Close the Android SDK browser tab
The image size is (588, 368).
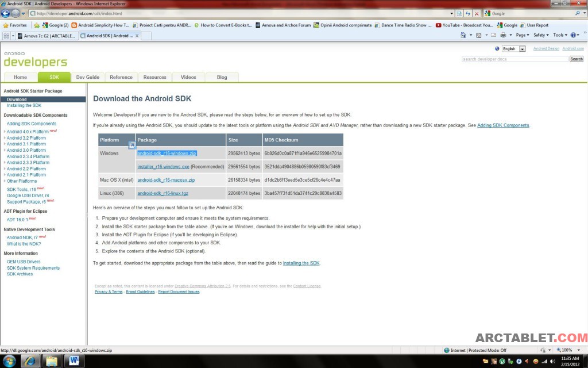pyautogui.click(x=137, y=36)
